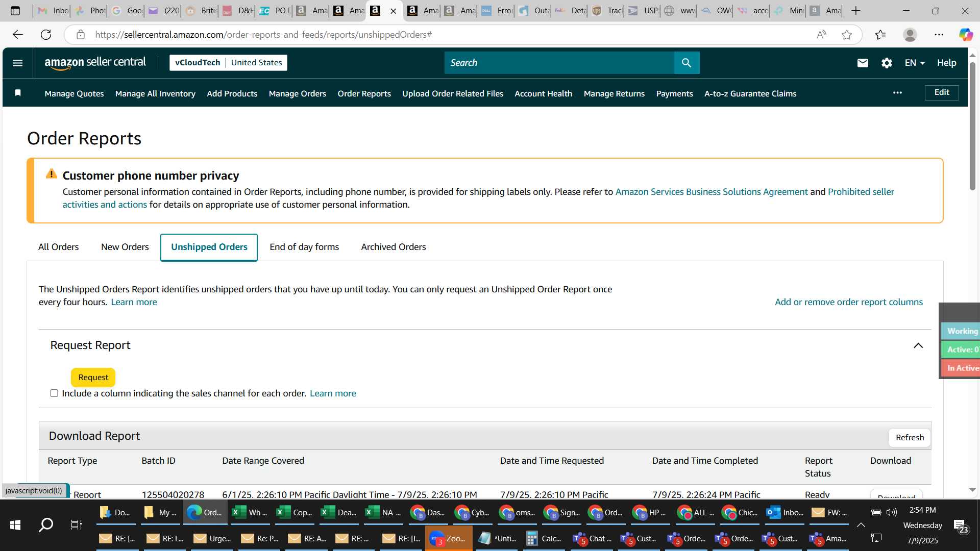
Task: Open the tab actions menu icon
Action: tap(15, 11)
